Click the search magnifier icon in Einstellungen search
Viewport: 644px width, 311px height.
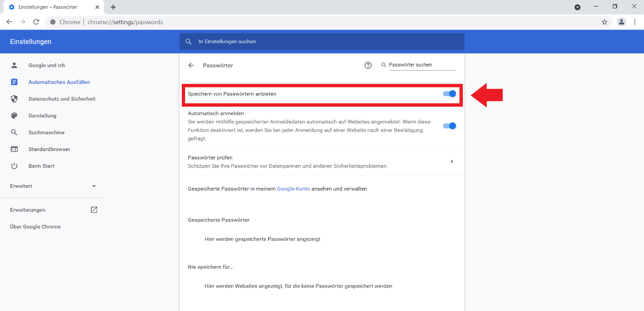point(188,41)
